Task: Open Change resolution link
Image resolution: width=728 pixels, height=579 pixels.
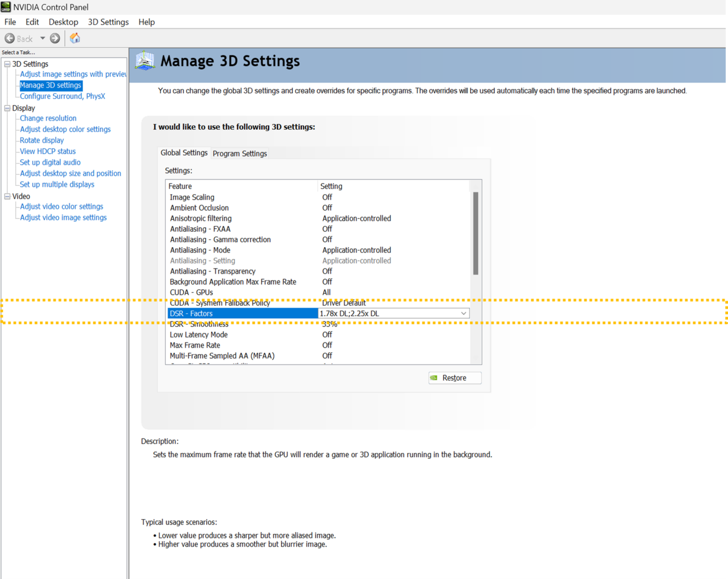Action: coord(48,118)
